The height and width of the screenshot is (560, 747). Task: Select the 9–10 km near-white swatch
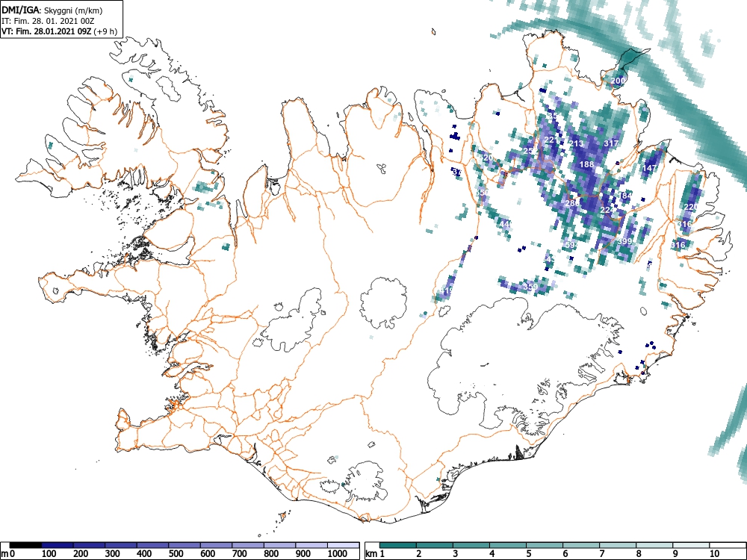click(691, 545)
